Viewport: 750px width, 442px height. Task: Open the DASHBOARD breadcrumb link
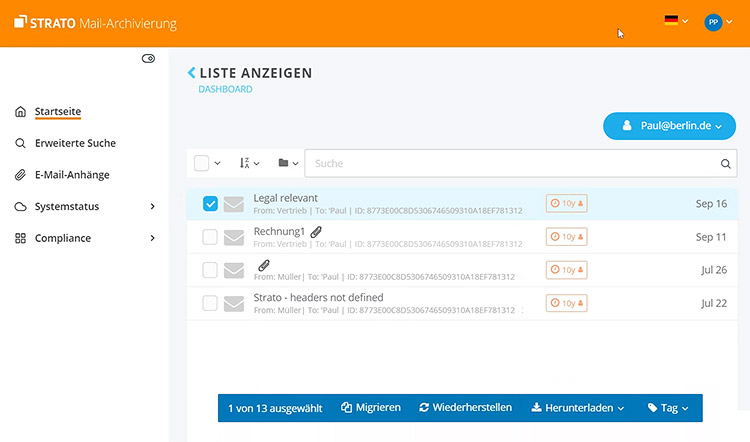click(225, 89)
